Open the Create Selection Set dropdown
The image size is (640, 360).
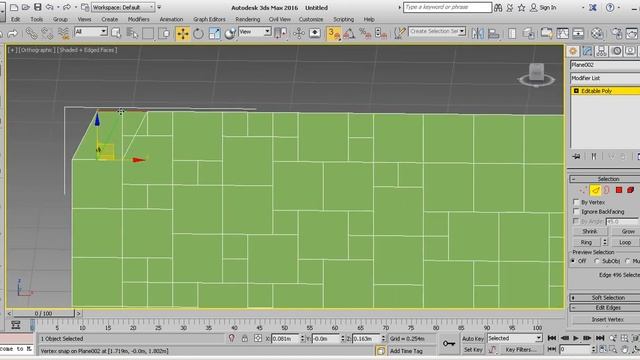click(x=437, y=31)
